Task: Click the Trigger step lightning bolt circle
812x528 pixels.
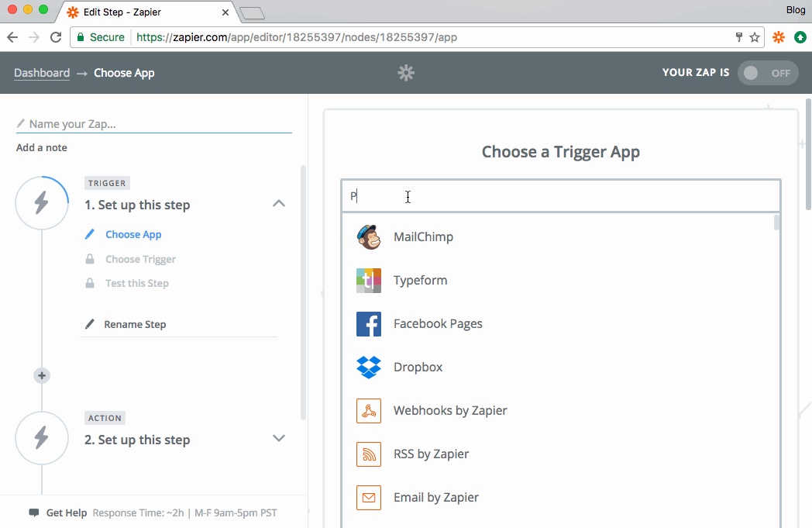Action: tap(42, 202)
